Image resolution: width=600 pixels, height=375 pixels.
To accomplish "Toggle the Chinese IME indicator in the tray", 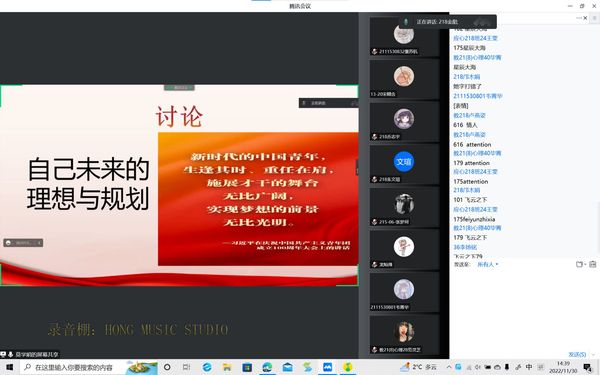I will tap(529, 367).
